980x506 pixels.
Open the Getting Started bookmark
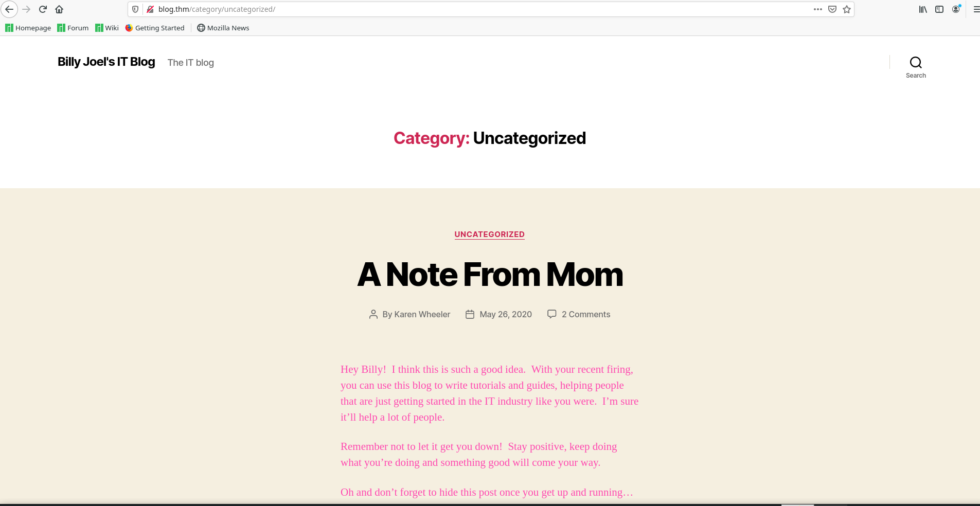155,28
